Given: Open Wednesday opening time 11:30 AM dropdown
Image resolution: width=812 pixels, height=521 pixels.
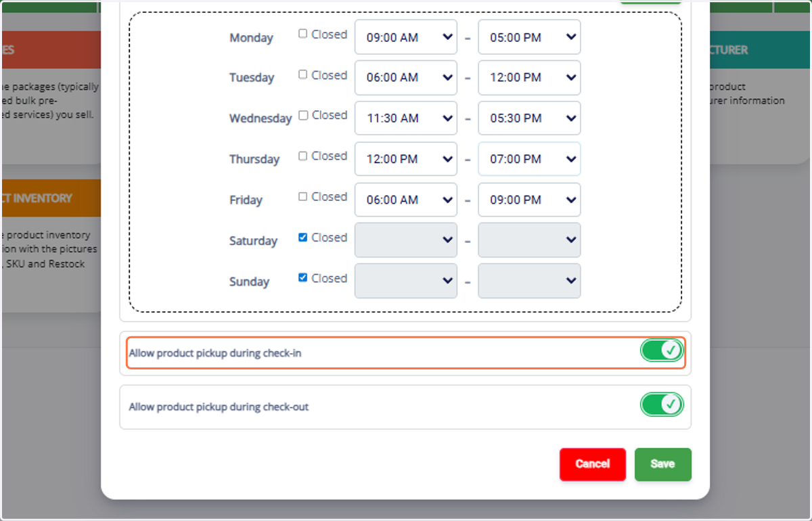Looking at the screenshot, I should click(x=406, y=118).
